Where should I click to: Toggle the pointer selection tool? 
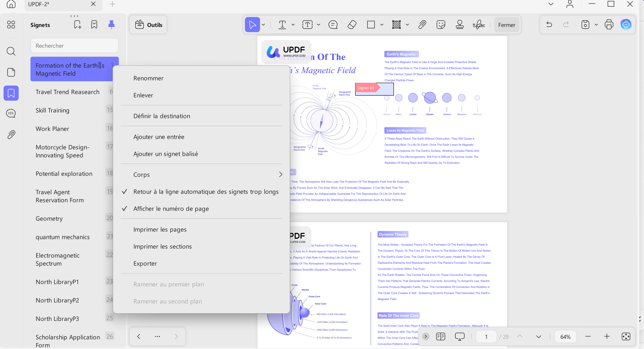252,25
